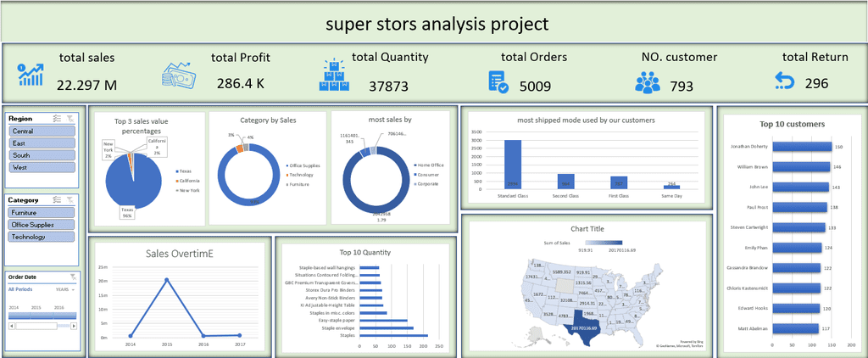Viewport: 868px width, 358px height.
Task: Toggle multi-select on the Region slicer
Action: [57, 118]
